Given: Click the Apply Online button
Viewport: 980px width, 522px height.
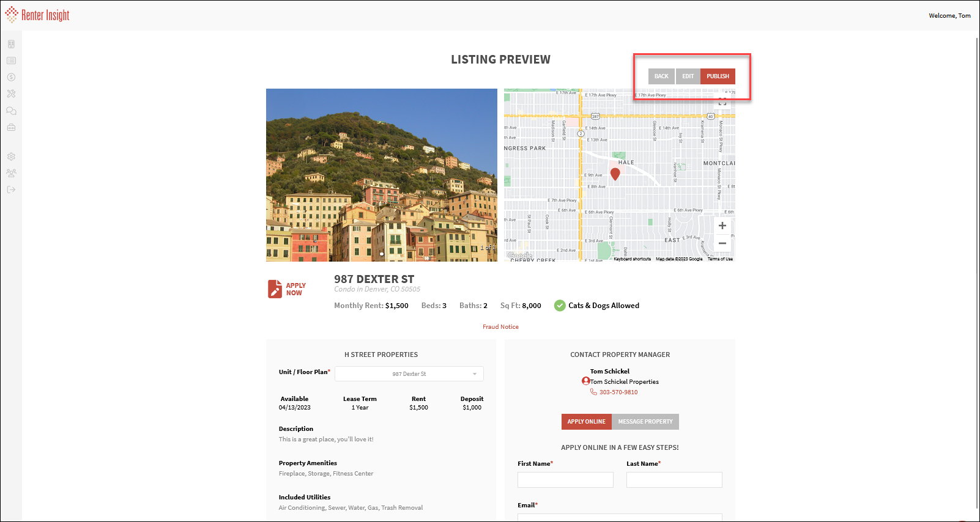Looking at the screenshot, I should coord(586,422).
